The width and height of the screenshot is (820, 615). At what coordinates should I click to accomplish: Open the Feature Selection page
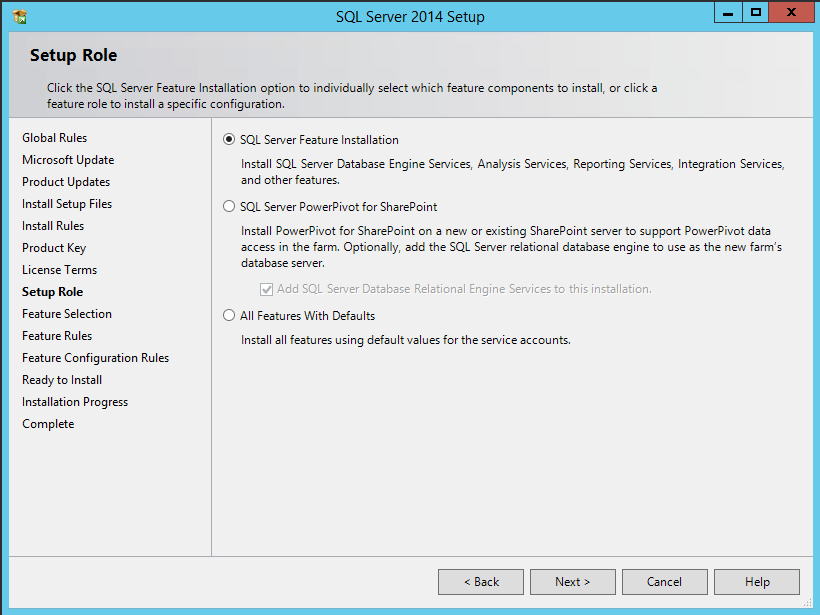coord(66,313)
